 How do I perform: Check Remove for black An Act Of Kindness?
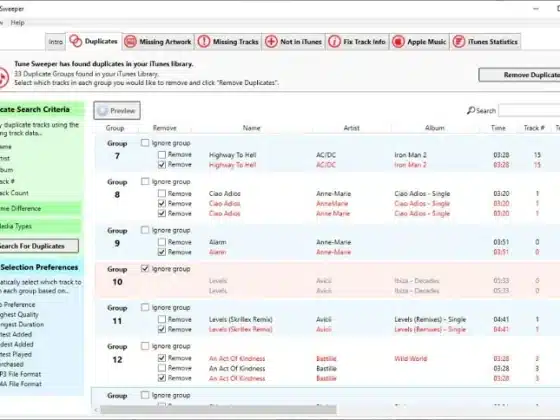(162, 368)
